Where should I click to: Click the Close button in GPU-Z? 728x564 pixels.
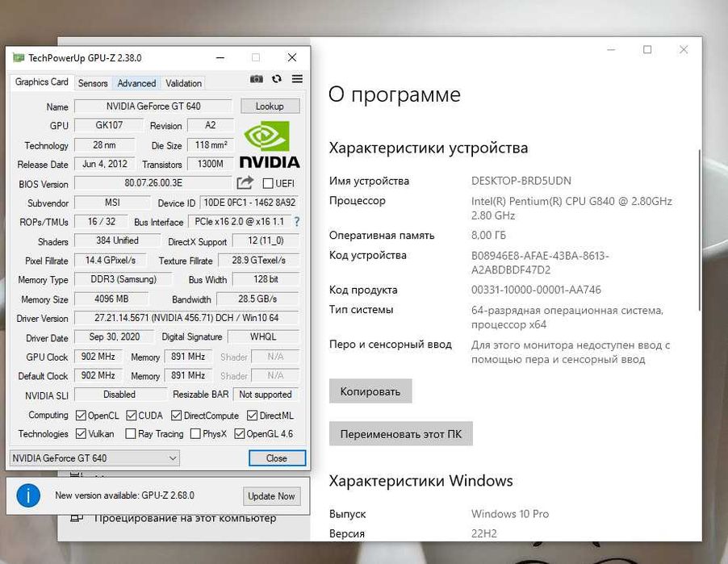(x=277, y=458)
